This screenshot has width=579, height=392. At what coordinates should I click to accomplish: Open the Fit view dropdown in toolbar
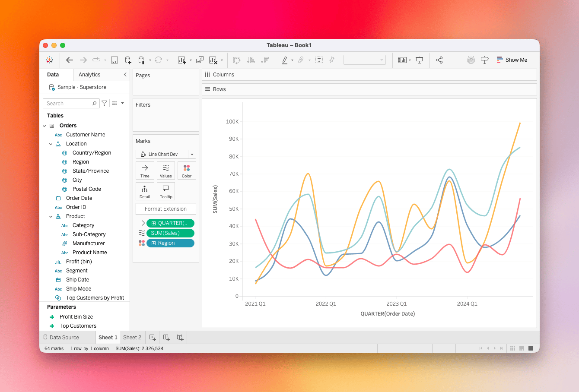365,60
